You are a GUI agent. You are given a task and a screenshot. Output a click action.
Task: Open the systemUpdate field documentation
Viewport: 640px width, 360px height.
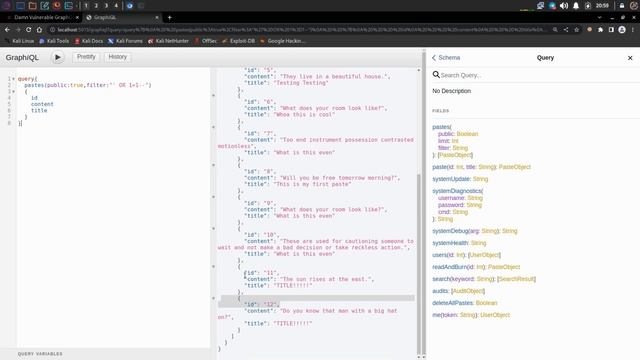pyautogui.click(x=451, y=179)
